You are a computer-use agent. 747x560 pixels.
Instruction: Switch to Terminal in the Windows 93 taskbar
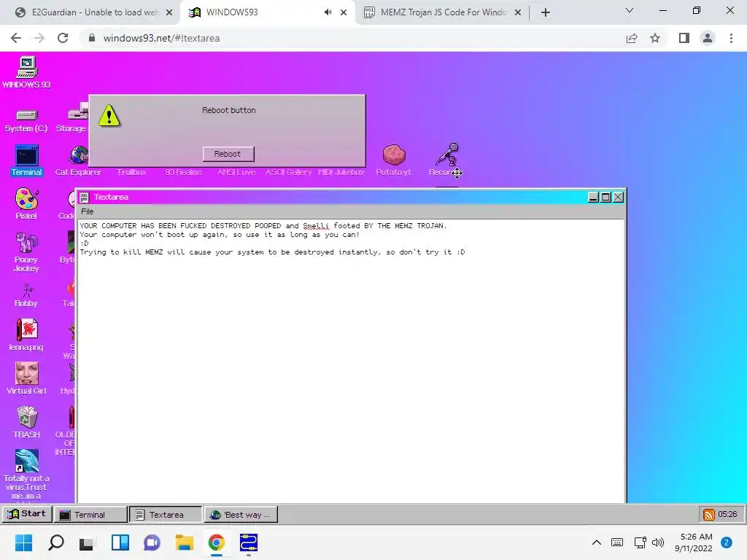tap(90, 514)
